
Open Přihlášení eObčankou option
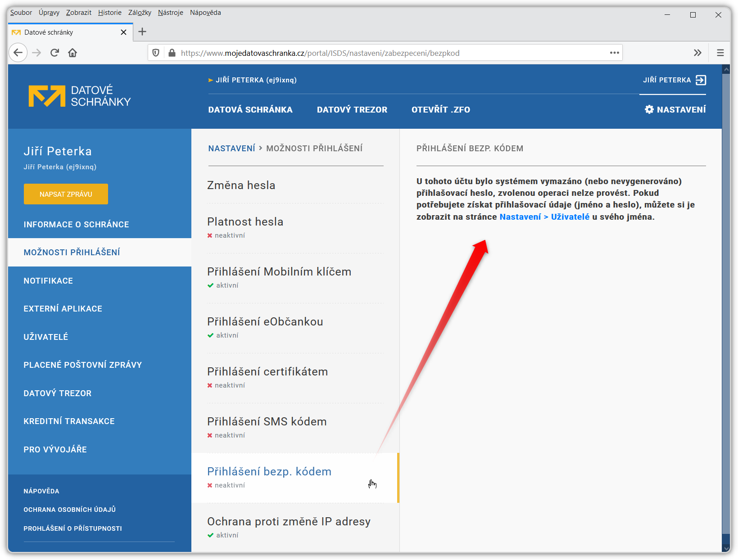(295, 328)
